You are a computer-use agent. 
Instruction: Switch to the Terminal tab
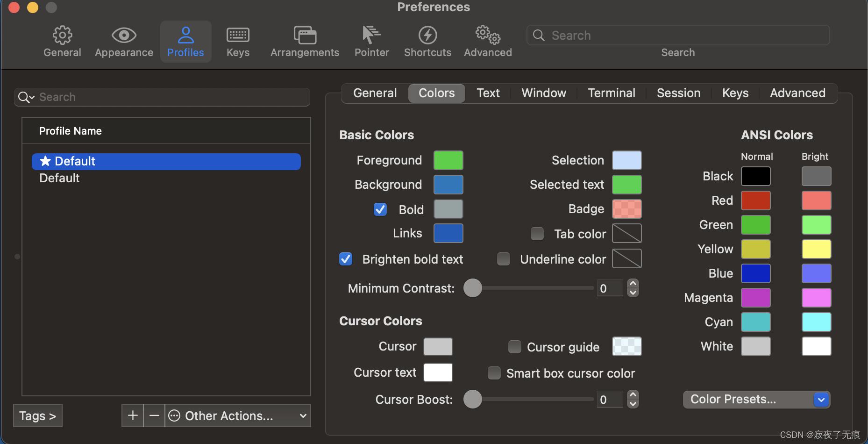tap(611, 93)
